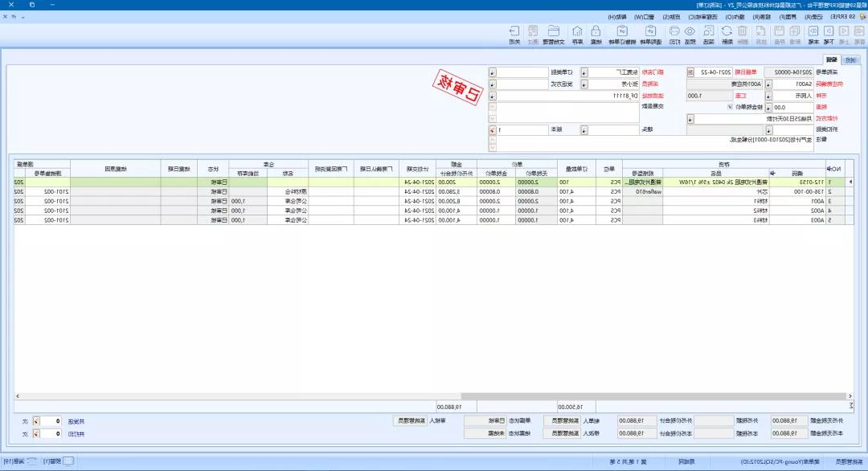This screenshot has height=471, width=868.
Task: Expand the 币种 currency dropdown
Action: click(x=767, y=95)
